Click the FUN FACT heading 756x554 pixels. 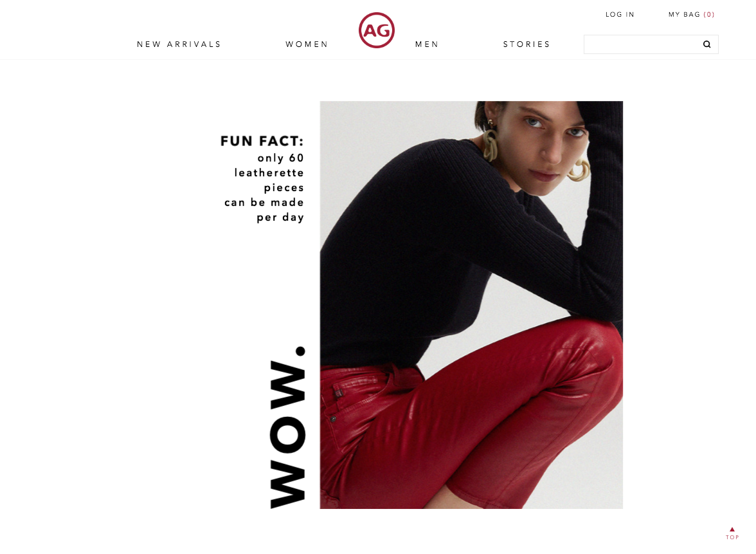pyautogui.click(x=262, y=141)
